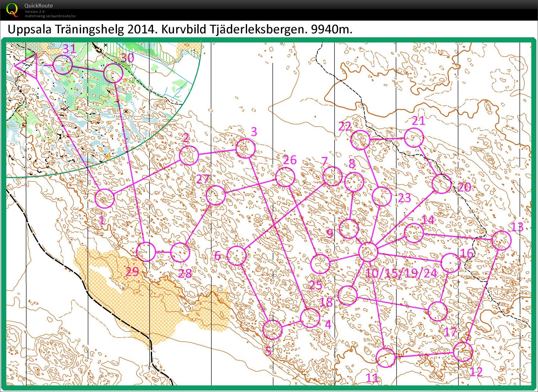Click control circle 13
Screen dimensions: 538x392
502,240
